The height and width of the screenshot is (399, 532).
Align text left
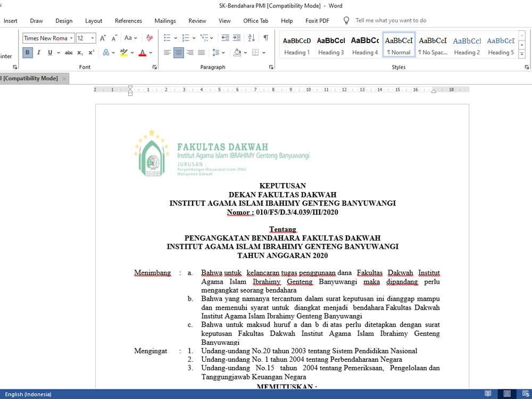tap(167, 53)
